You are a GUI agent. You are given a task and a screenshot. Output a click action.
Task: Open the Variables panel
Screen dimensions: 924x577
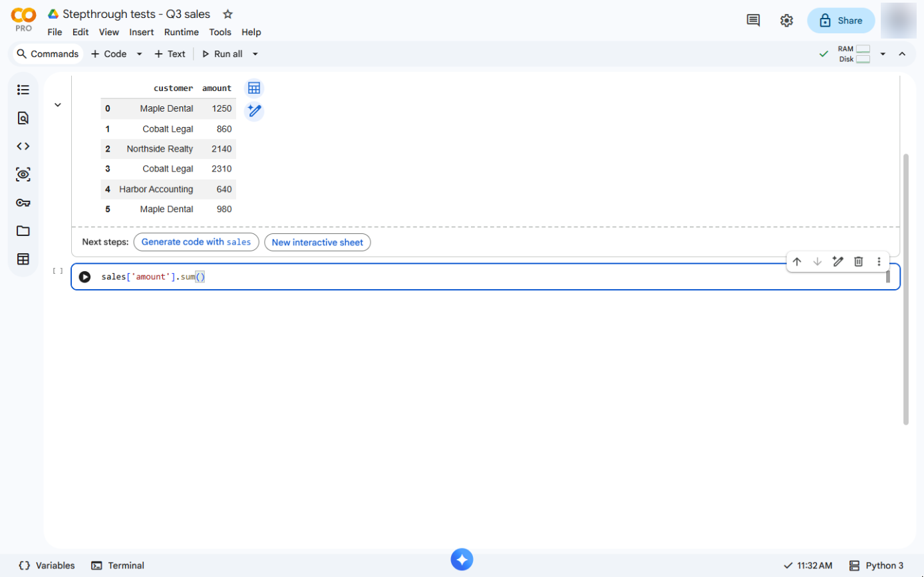[x=47, y=566]
